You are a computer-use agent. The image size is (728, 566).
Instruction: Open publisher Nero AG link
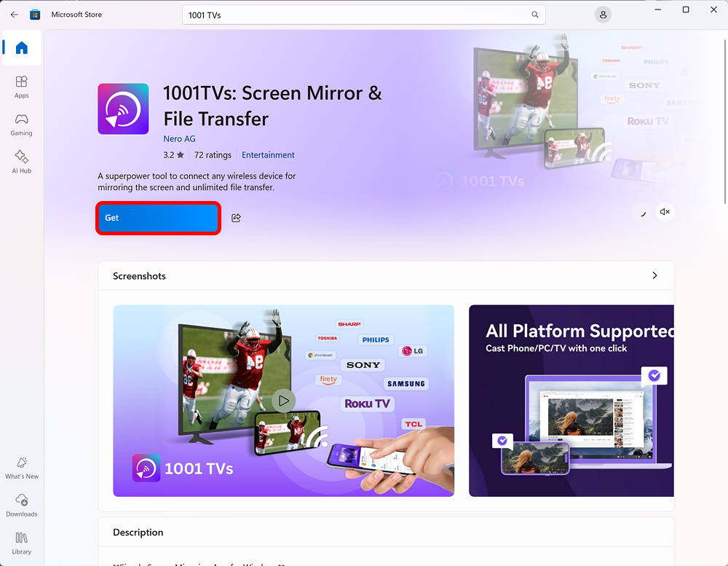(x=179, y=139)
